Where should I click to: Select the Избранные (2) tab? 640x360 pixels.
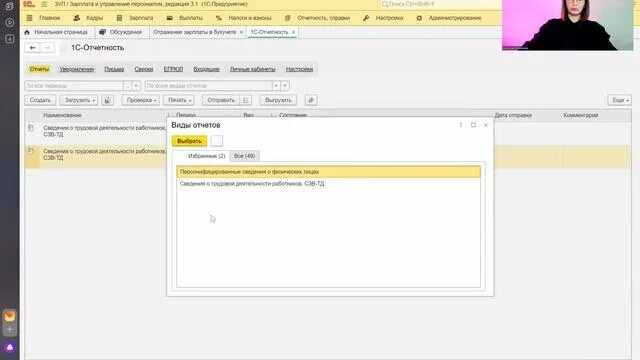click(x=207, y=156)
